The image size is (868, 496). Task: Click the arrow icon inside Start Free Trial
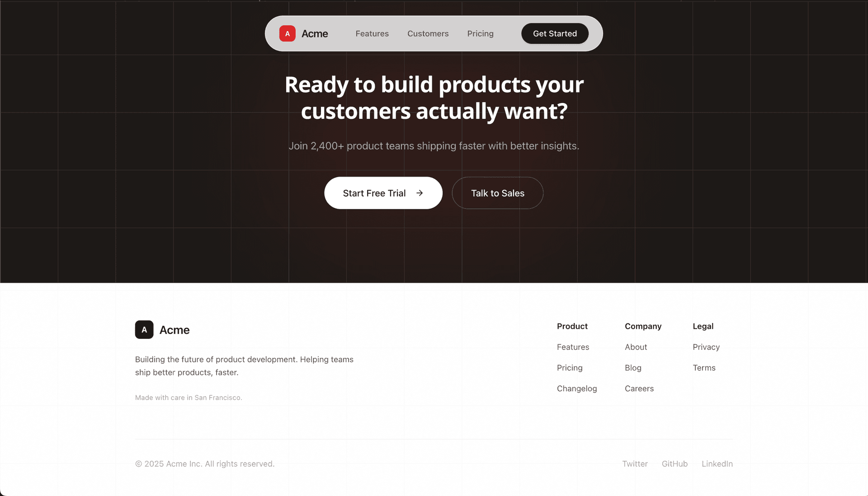[x=420, y=193]
